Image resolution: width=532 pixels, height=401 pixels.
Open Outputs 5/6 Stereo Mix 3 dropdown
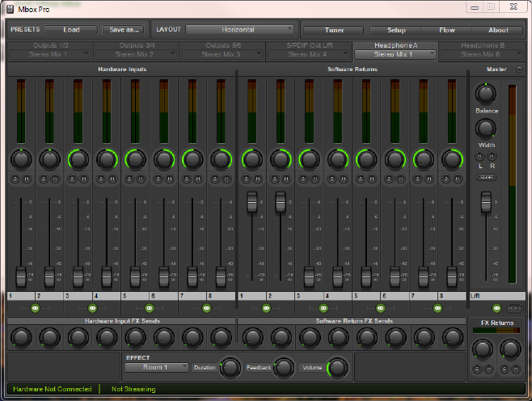click(x=222, y=54)
